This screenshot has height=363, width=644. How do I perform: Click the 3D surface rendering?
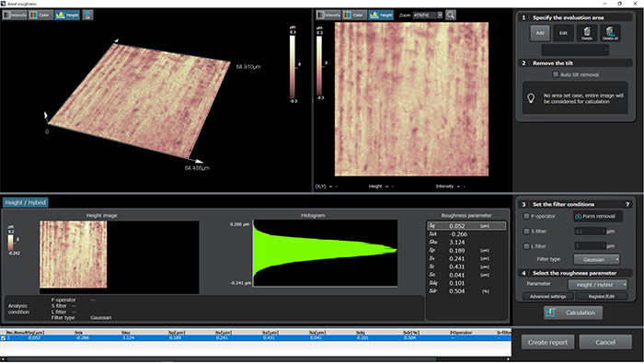(139, 100)
